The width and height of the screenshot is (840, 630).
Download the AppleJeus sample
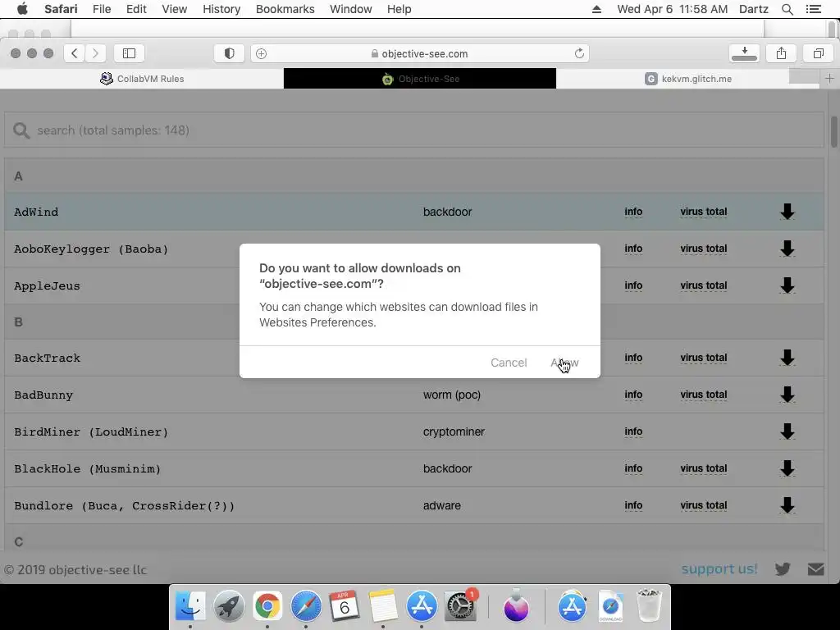click(787, 285)
